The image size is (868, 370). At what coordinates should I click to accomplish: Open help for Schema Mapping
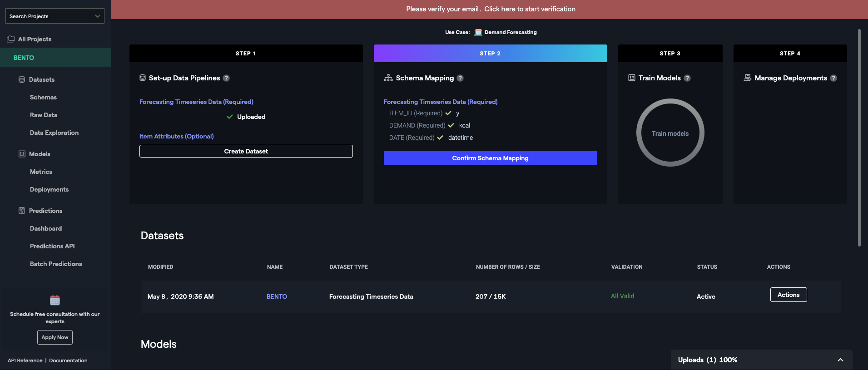[x=460, y=78]
